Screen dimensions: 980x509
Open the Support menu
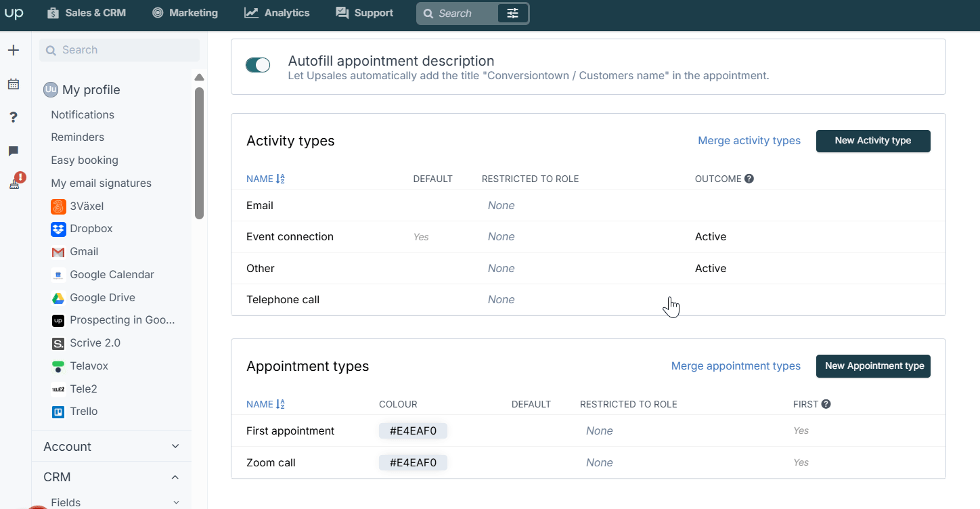point(364,13)
